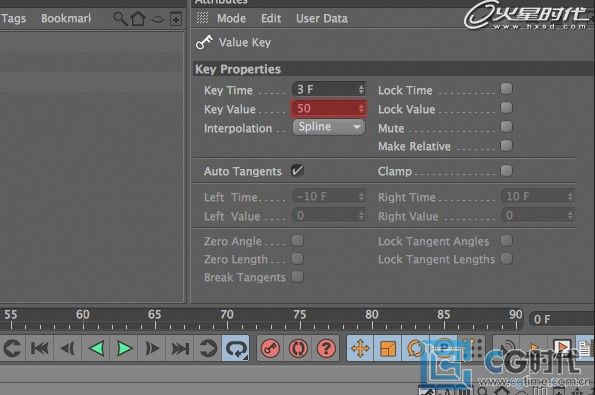Play animation backward with green left arrow
The image size is (595, 395).
coord(96,348)
